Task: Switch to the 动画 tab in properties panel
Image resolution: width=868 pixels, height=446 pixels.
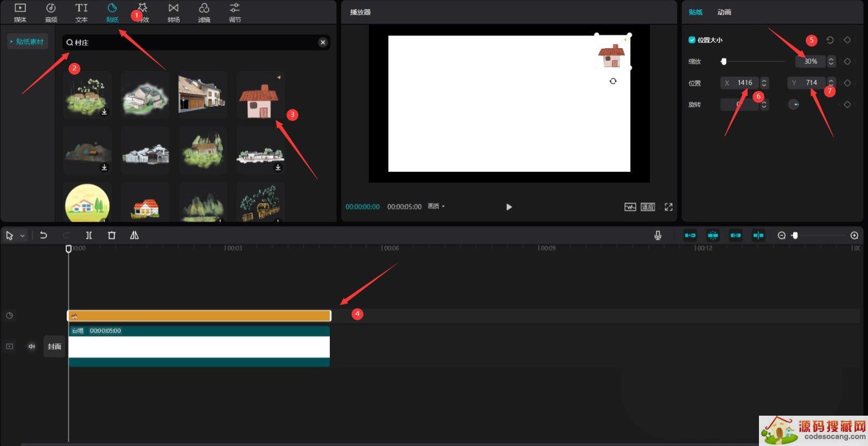Action: (x=724, y=12)
